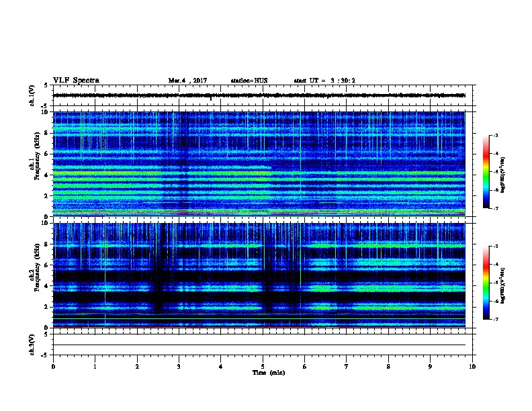Click time axis tick label "10"

point(472,366)
